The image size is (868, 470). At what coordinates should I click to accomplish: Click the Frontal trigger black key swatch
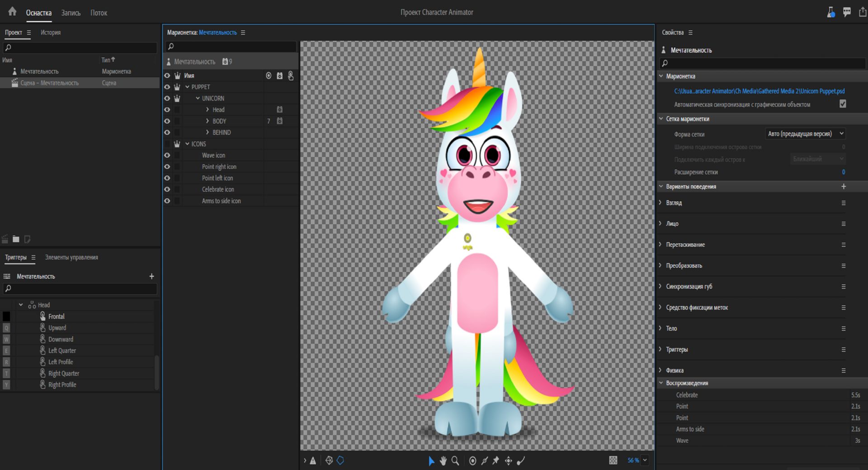pos(6,316)
